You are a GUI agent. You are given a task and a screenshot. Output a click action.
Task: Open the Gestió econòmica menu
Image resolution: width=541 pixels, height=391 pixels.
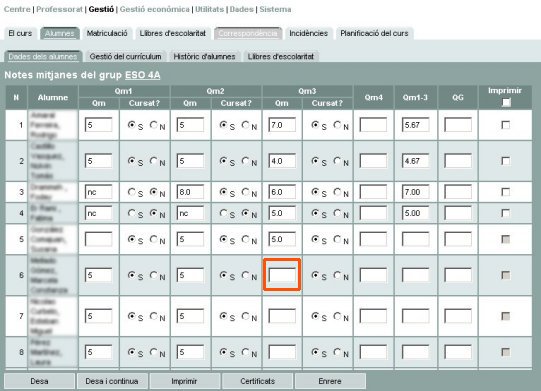click(155, 9)
